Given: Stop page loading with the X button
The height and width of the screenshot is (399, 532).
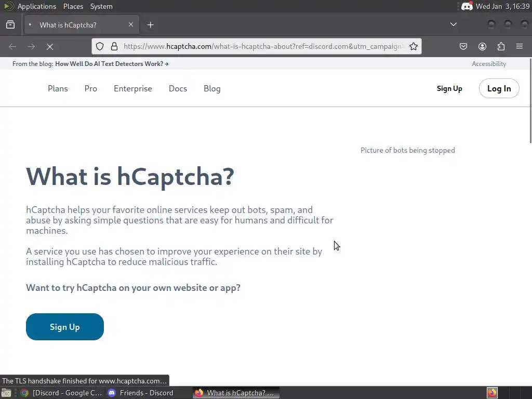Looking at the screenshot, I should pyautogui.click(x=50, y=46).
